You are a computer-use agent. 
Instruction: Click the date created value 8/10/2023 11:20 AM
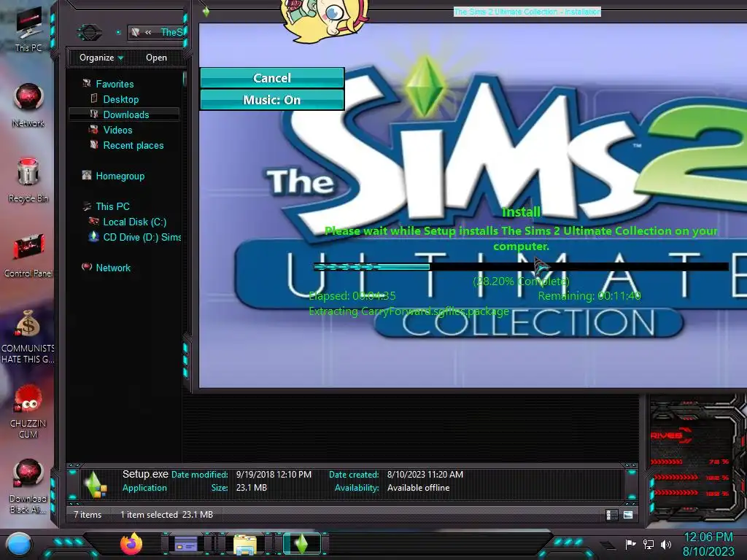click(425, 474)
